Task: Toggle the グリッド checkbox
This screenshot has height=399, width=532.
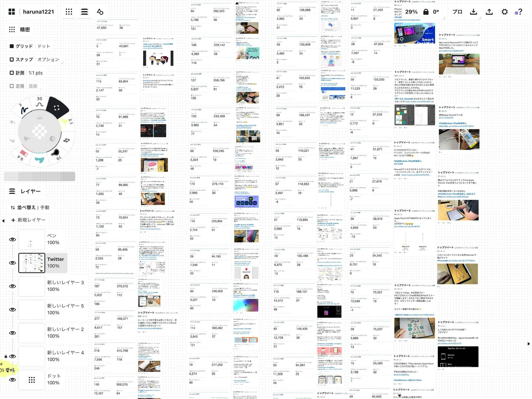Action: (x=12, y=46)
